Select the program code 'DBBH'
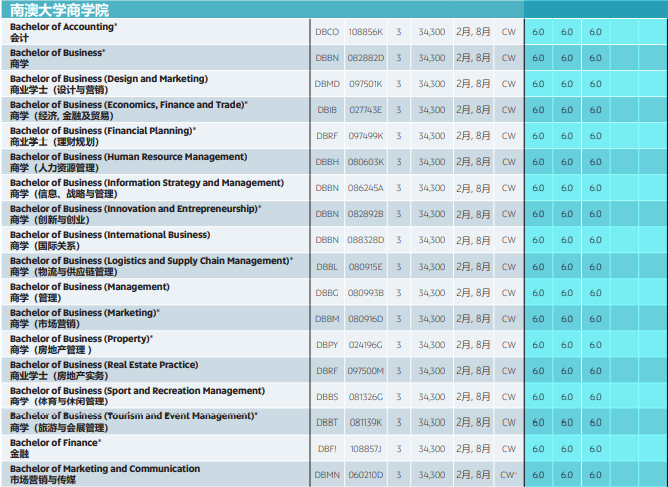The image size is (668, 487). (x=327, y=162)
